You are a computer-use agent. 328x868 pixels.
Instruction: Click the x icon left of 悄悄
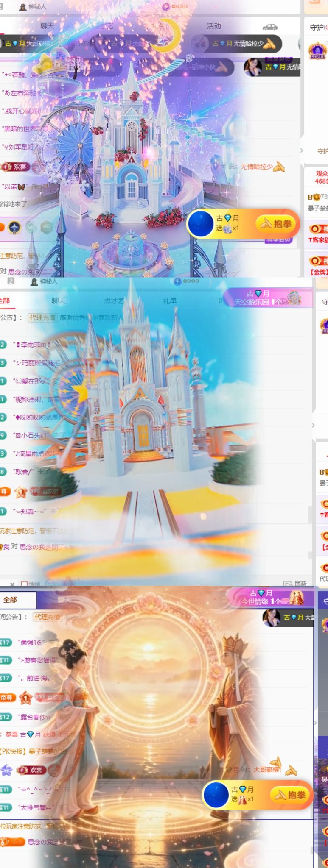pyautogui.click(x=12, y=584)
